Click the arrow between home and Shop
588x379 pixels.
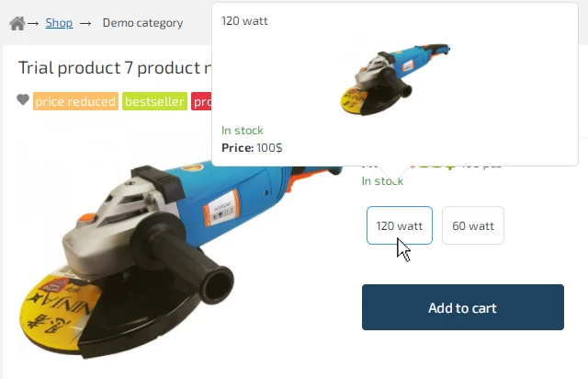coord(33,23)
